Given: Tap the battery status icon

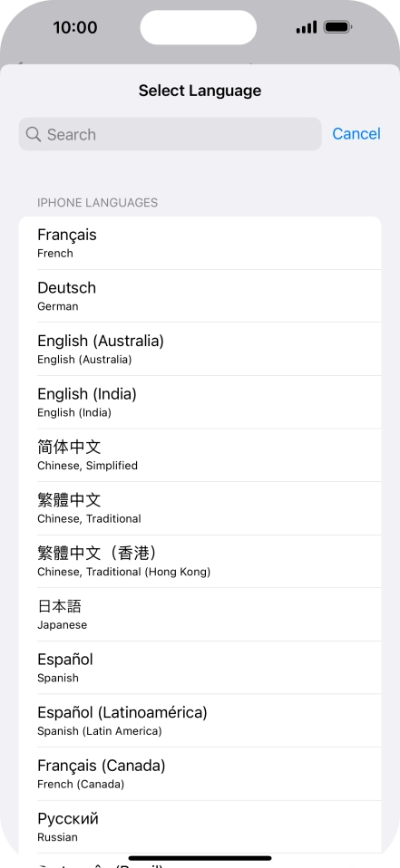Looking at the screenshot, I should (338, 26).
